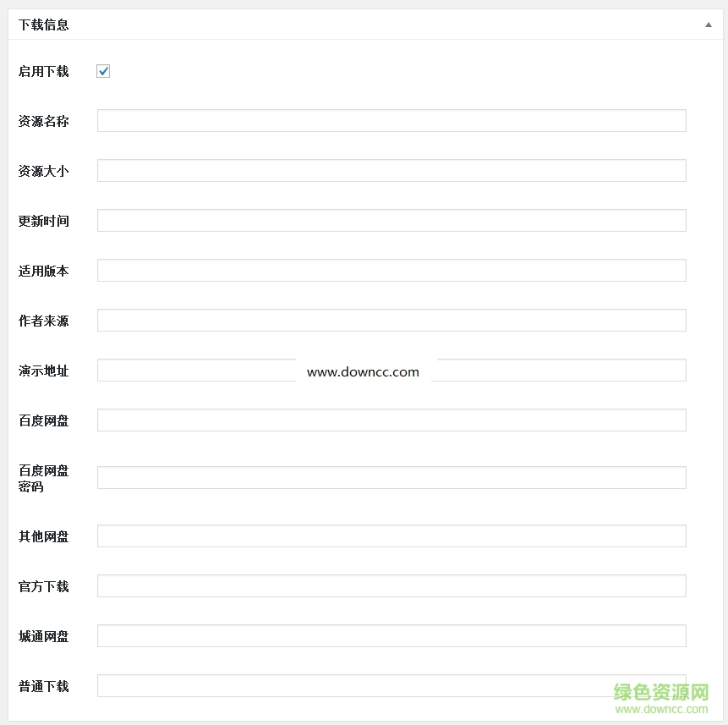Click inside the 其他网盘 input field
This screenshot has height=725, width=728.
(x=391, y=536)
